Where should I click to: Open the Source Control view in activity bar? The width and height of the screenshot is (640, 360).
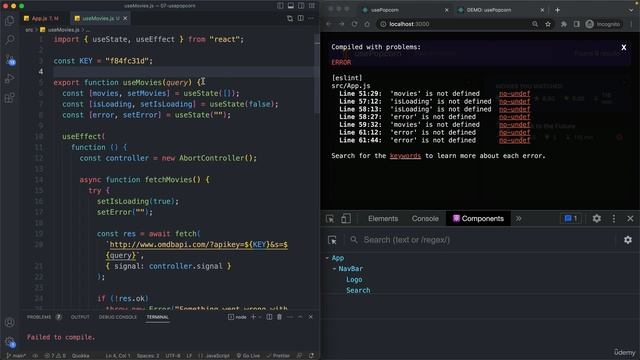(x=10, y=60)
